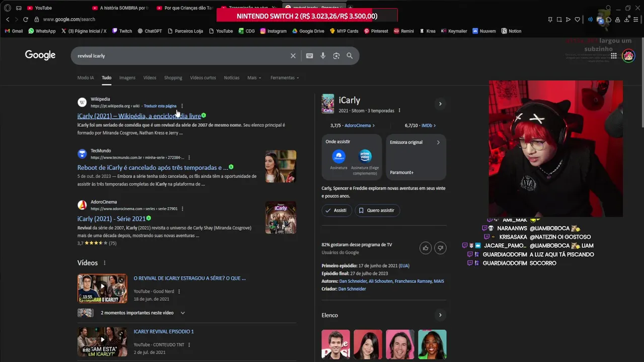644x362 pixels.
Task: Expand 2 momentos importantes neste vídeo
Action: 183,313
